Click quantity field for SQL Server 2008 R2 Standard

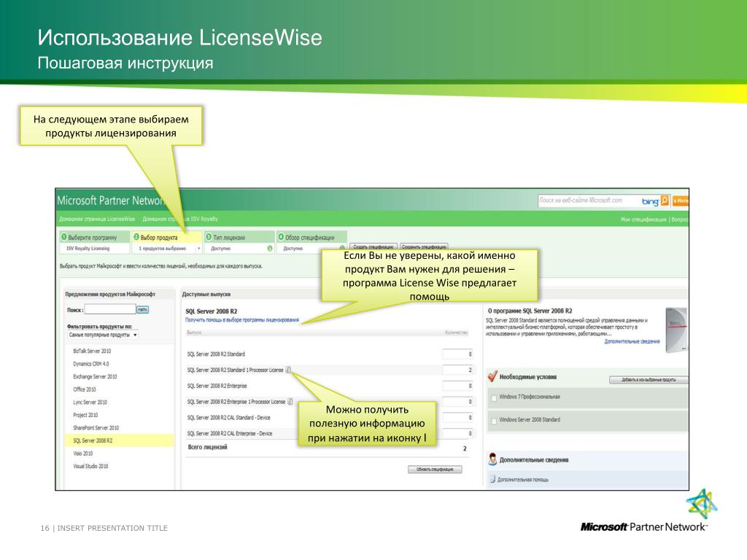click(x=457, y=354)
